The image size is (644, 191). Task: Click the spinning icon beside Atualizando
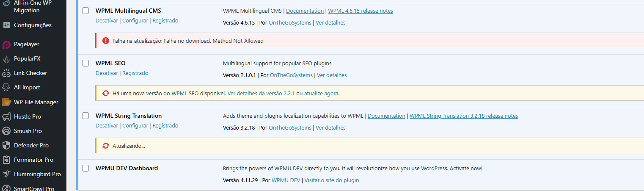click(105, 146)
